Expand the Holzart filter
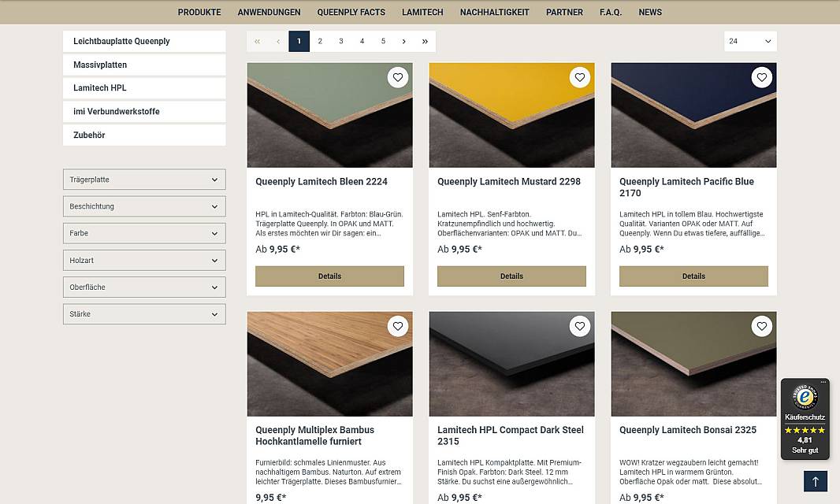This screenshot has height=504, width=840. [x=144, y=261]
